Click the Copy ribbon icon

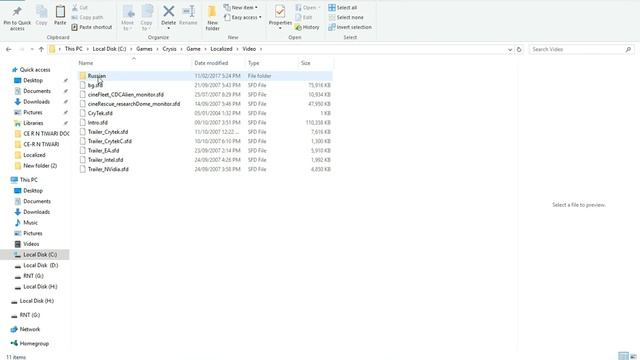42,12
